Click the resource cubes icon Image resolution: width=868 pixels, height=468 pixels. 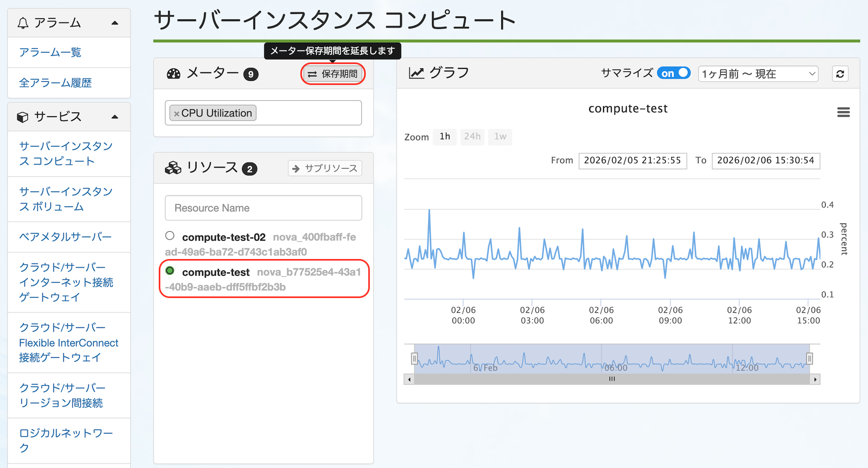pyautogui.click(x=173, y=168)
